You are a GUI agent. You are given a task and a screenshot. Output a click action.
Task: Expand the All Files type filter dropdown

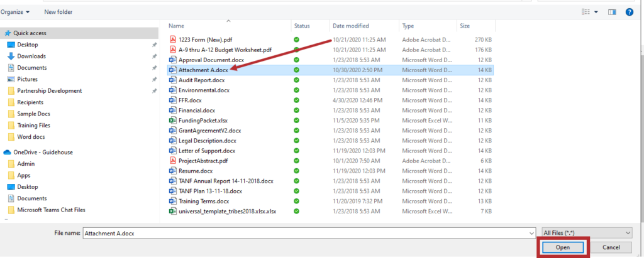[586, 232]
